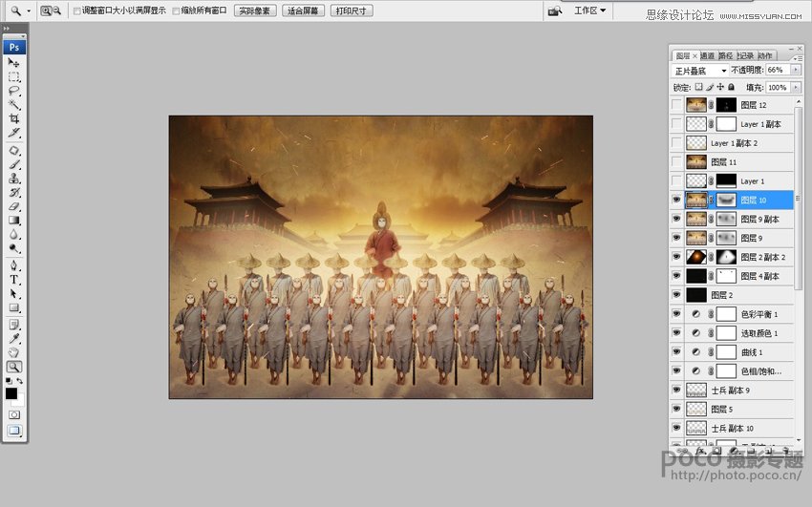Select the Brush tool
The height and width of the screenshot is (507, 812).
[x=14, y=164]
